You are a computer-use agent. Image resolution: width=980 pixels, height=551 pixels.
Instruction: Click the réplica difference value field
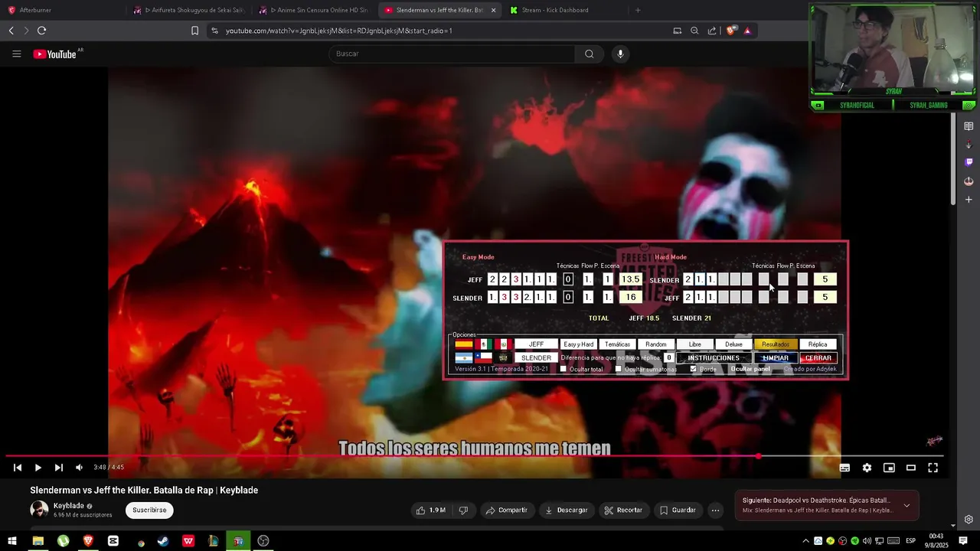668,357
